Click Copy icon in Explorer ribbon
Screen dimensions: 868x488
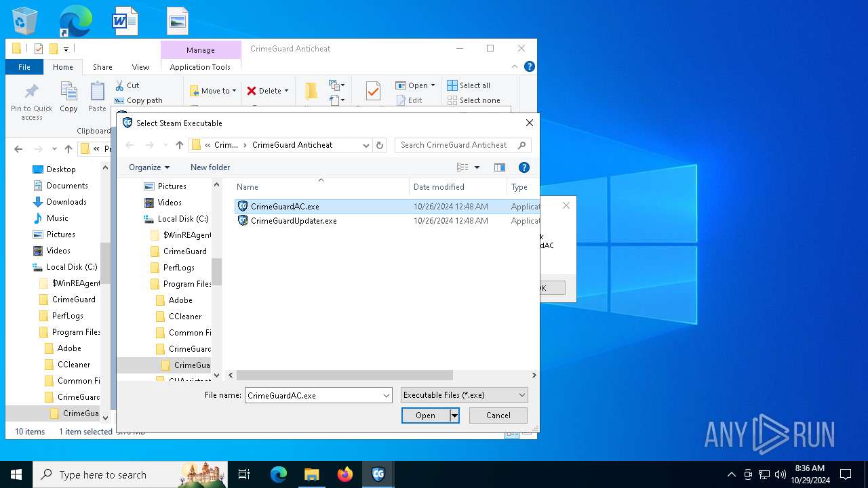coord(68,97)
